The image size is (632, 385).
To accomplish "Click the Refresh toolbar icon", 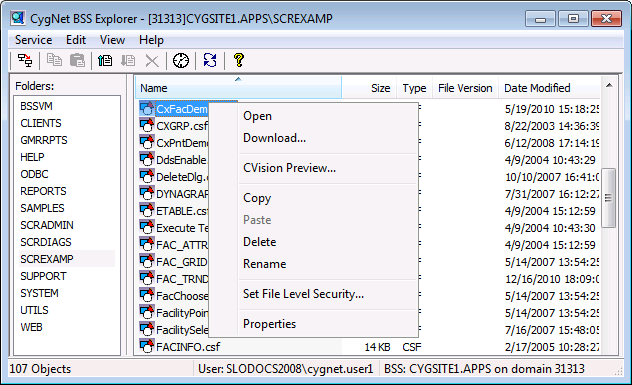I will [210, 60].
